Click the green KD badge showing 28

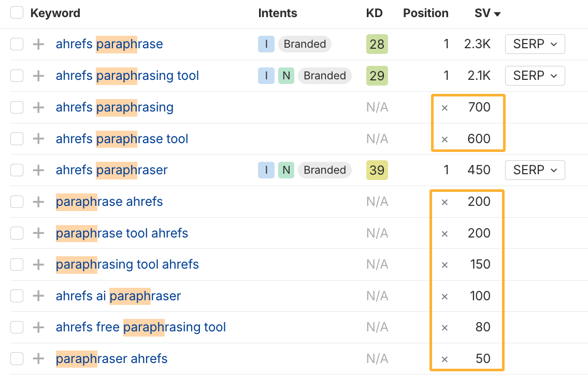(x=377, y=44)
